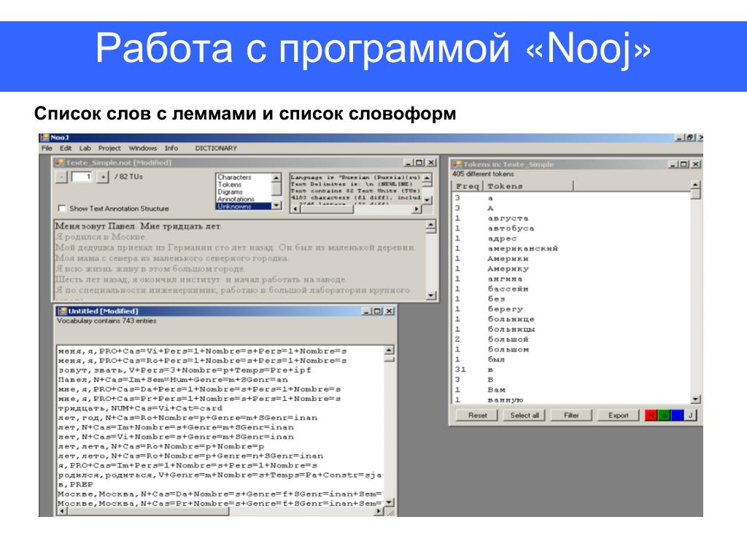Screen dimensions: 747x560
Task: Maximize the Texte_Simple.not window
Action: (419, 163)
